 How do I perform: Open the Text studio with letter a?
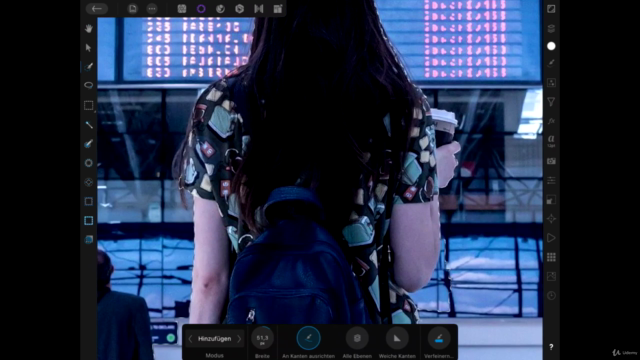[x=551, y=141]
